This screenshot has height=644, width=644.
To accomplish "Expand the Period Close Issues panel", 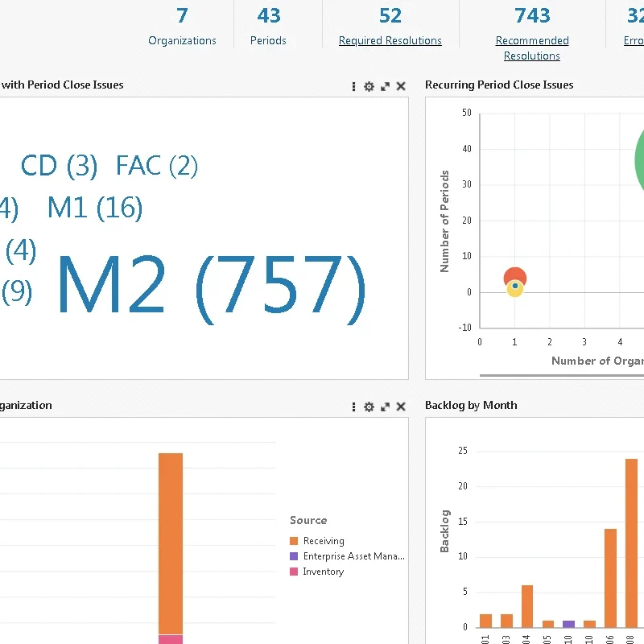I will coord(385,86).
